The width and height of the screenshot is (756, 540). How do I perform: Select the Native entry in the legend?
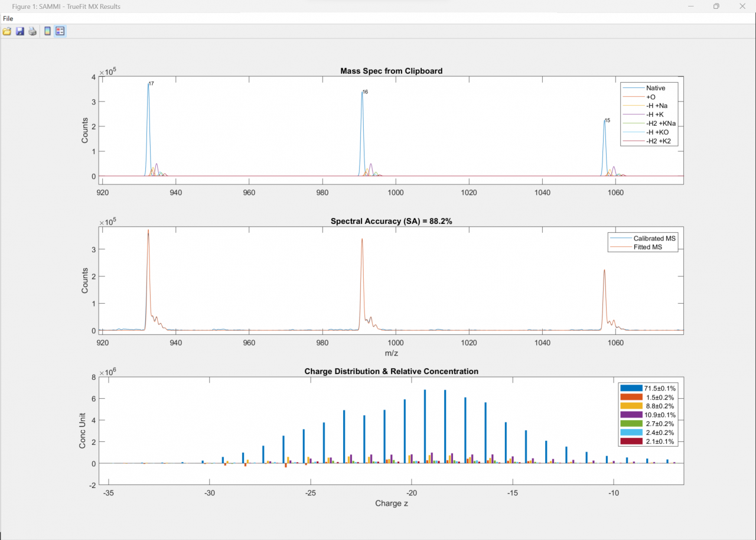click(x=655, y=88)
